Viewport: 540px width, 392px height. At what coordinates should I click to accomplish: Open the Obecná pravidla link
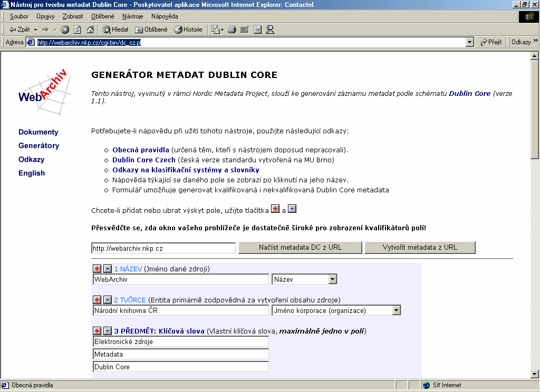(140, 150)
